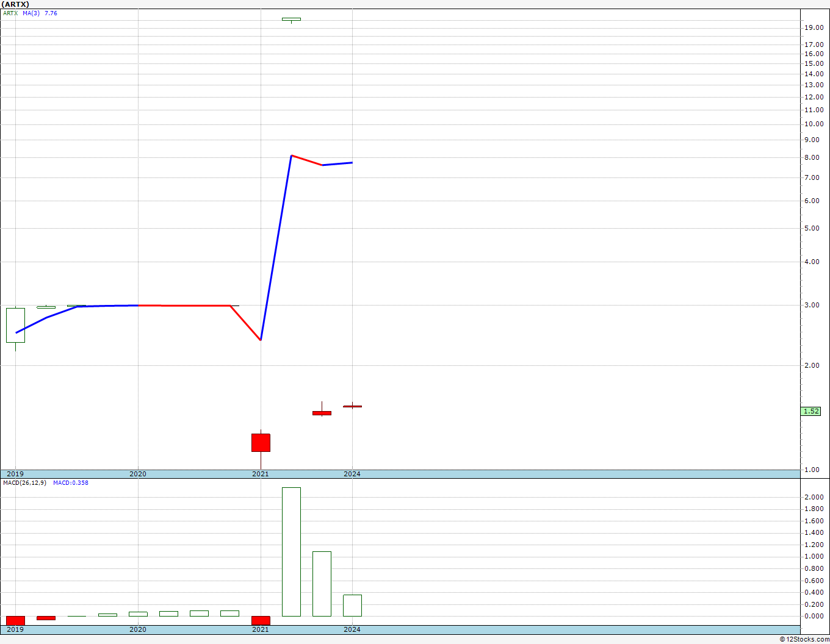
Task: Select the hollow 2019 candlestick at chart start
Action: [x=15, y=325]
